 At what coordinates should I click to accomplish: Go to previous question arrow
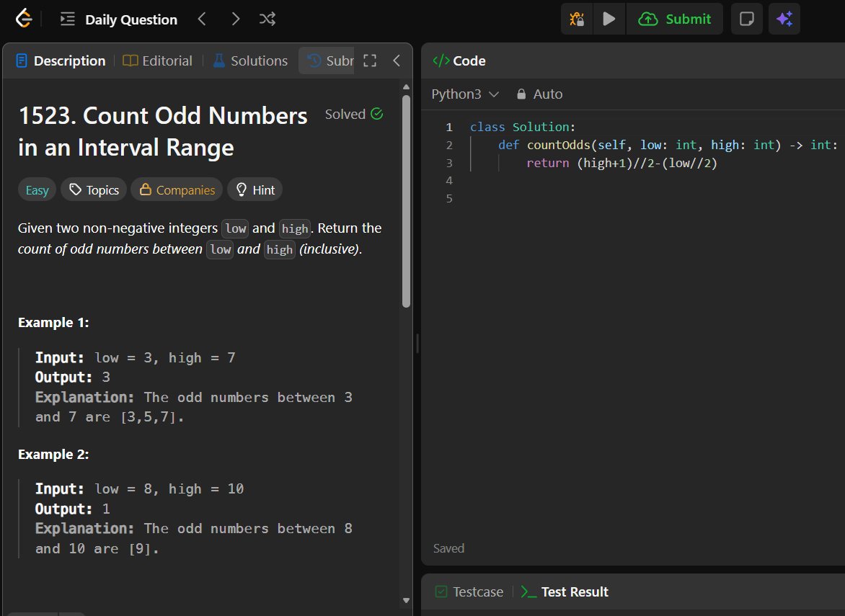[x=202, y=19]
